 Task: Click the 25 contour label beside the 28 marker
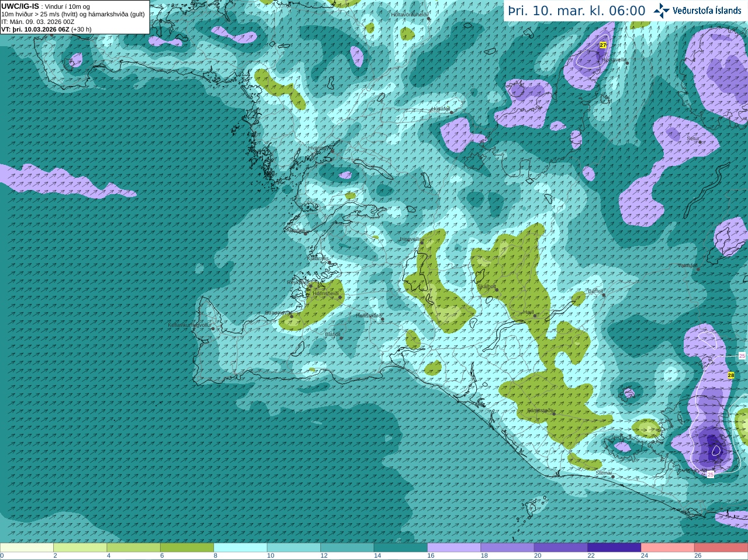click(x=743, y=355)
